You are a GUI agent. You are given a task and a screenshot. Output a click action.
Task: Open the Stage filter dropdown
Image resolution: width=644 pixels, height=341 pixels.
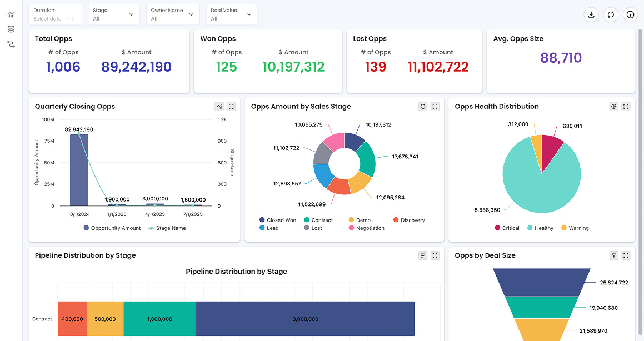pos(113,14)
